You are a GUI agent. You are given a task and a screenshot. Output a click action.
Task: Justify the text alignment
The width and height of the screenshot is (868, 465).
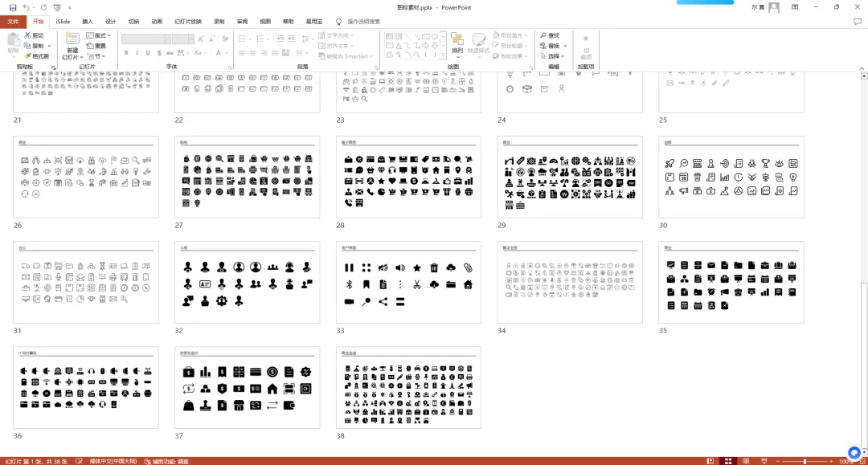tap(275, 53)
